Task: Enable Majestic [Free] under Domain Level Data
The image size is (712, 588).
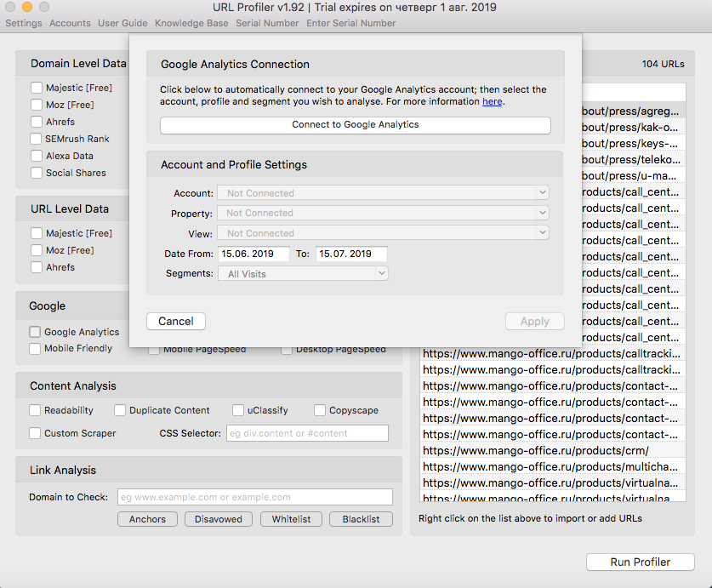Action: tap(37, 88)
